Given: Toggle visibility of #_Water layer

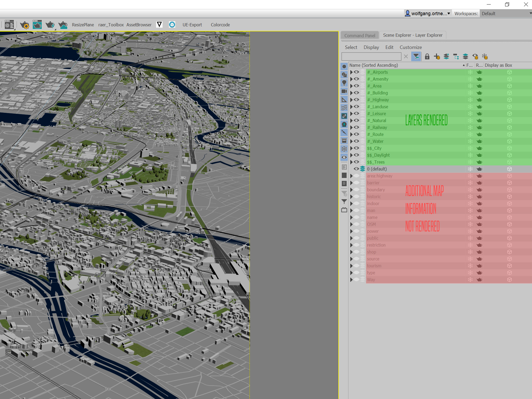Looking at the screenshot, I should 356,141.
